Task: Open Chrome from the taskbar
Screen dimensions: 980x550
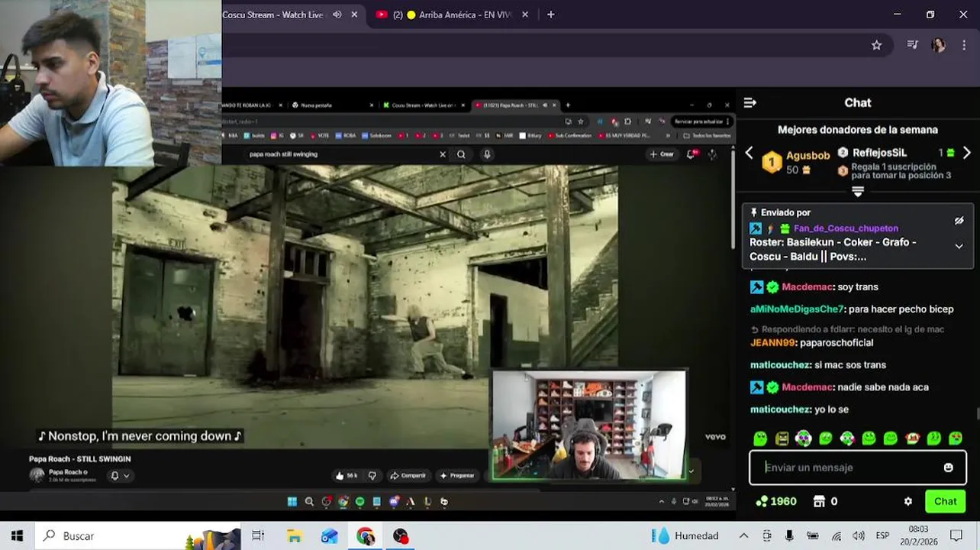Action: (366, 536)
